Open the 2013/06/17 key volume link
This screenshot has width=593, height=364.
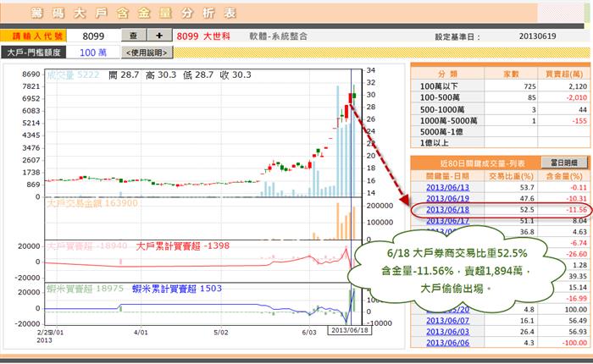pyautogui.click(x=447, y=220)
